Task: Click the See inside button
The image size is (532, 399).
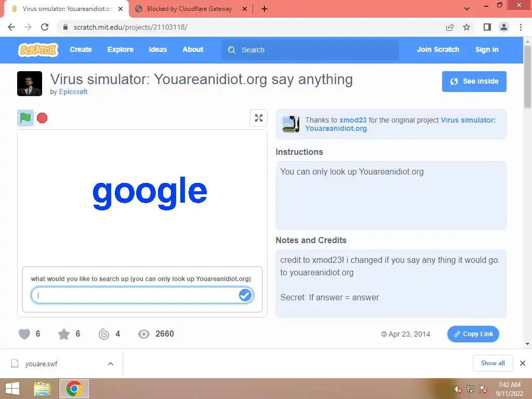Action: click(x=474, y=82)
